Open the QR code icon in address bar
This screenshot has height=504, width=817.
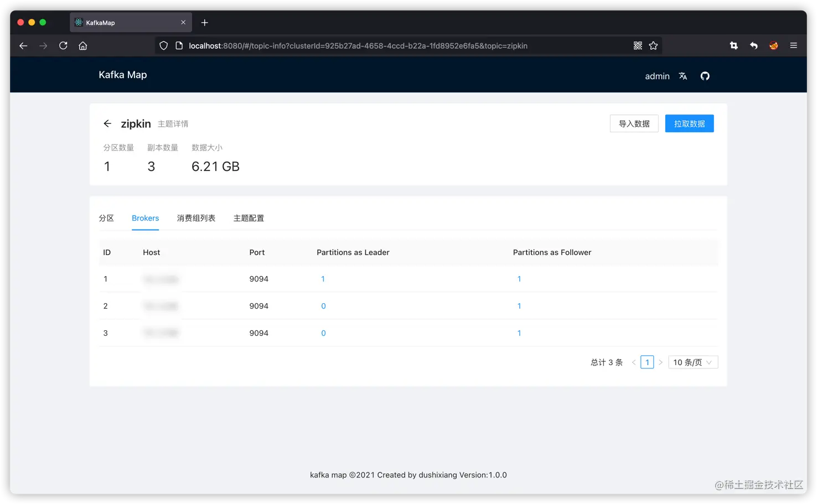638,46
